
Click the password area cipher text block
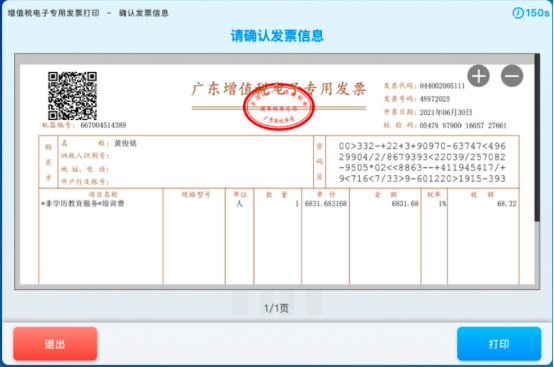click(422, 162)
